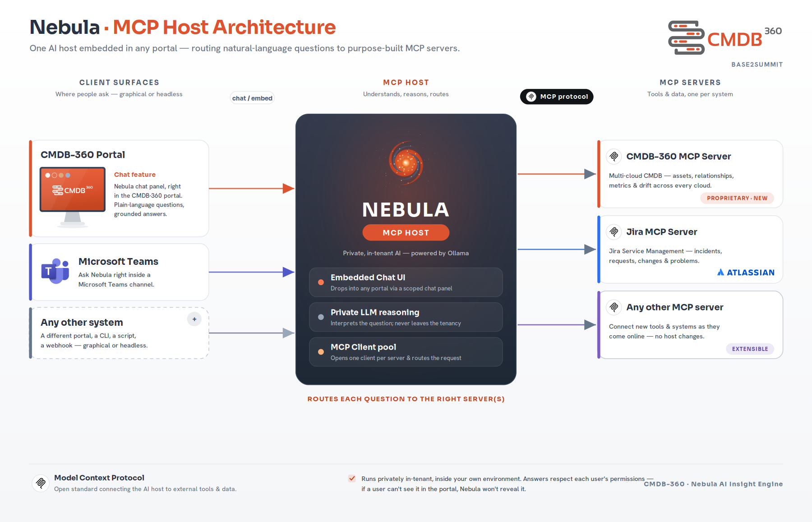
Task: Click 'Private, in-tenant AI — powered by Ollama'
Action: coord(406,253)
